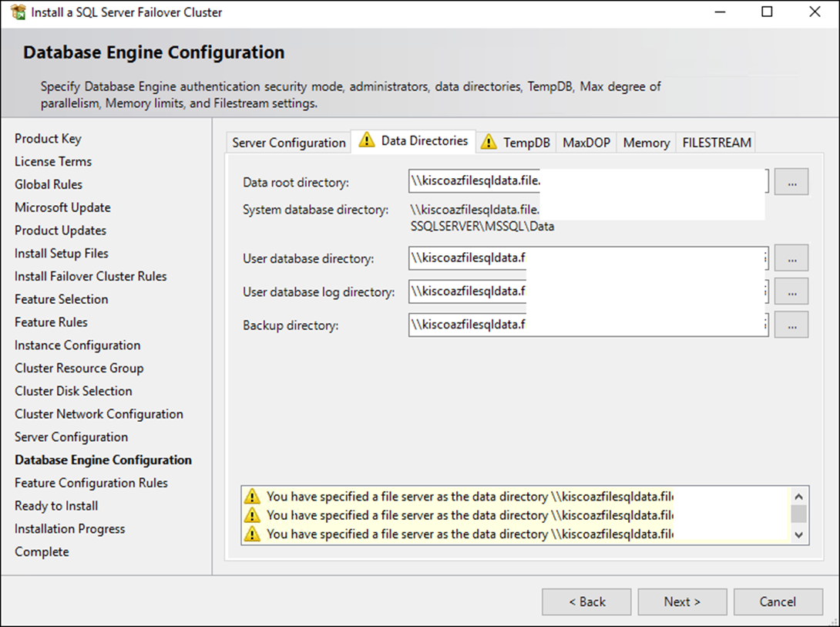Browse for User database log directory

[791, 292]
